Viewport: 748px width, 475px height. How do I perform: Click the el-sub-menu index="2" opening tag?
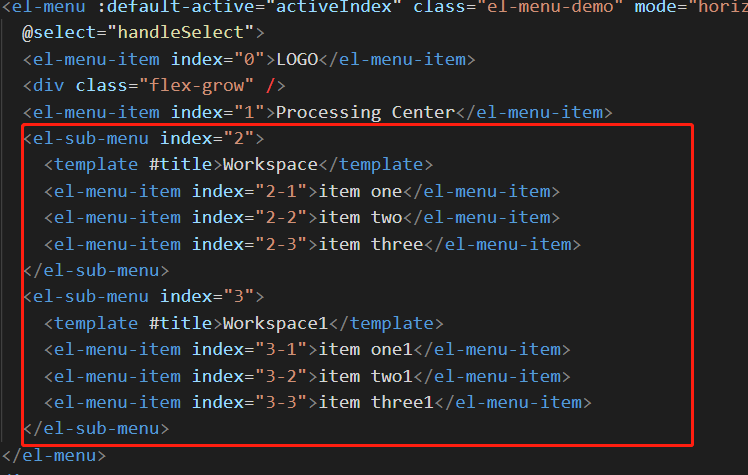point(144,138)
